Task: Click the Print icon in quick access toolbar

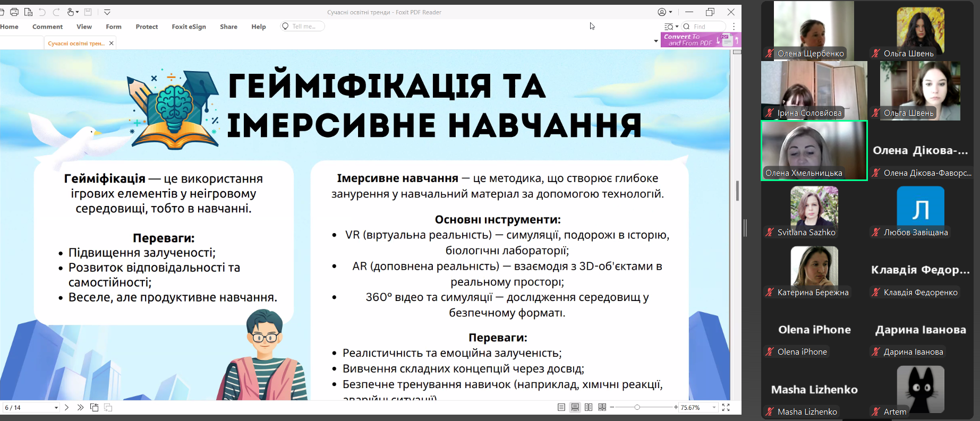Action: [x=14, y=12]
